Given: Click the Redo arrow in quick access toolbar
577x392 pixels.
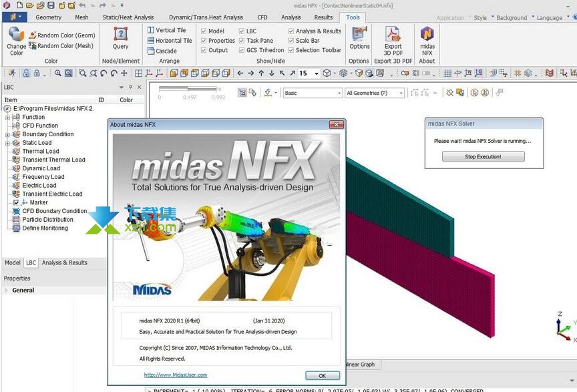Looking at the screenshot, I should point(103,5).
